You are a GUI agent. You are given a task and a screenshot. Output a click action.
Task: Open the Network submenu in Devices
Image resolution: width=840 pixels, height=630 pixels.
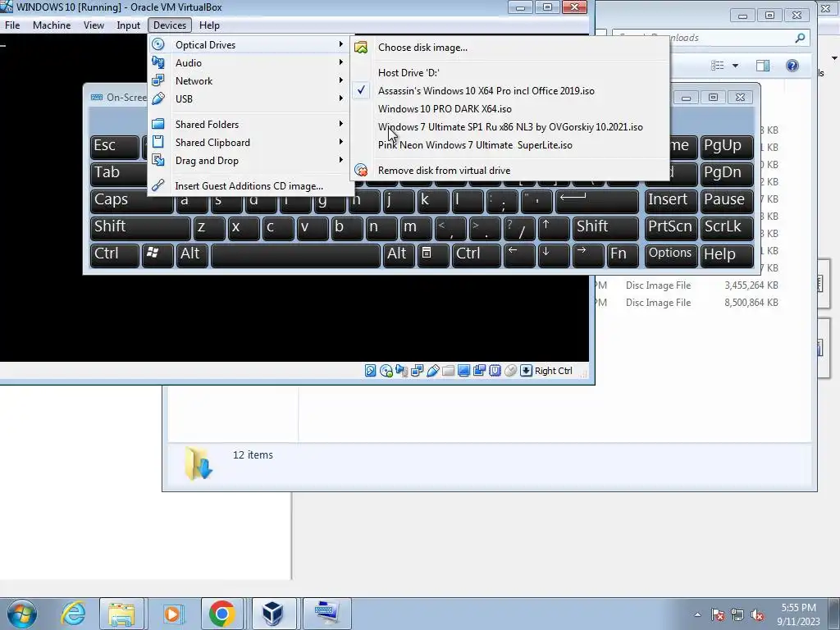tap(249, 81)
